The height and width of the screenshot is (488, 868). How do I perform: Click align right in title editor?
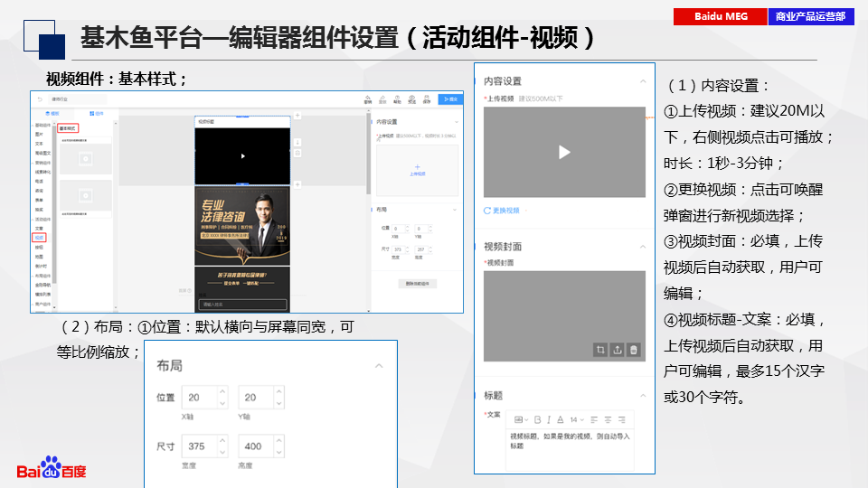pos(622,420)
